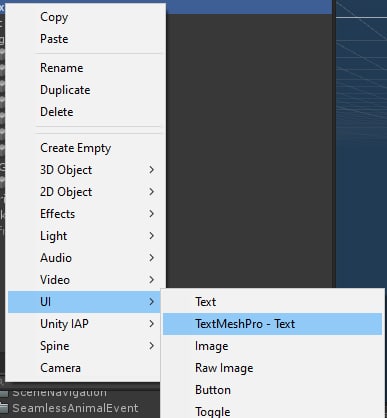The width and height of the screenshot is (387, 418).
Task: Open the Unity IAP submenu
Action: pos(85,324)
